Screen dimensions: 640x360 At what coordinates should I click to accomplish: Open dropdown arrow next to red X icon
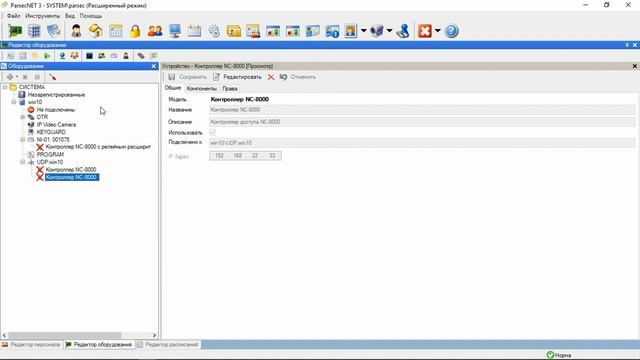pyautogui.click(x=438, y=31)
